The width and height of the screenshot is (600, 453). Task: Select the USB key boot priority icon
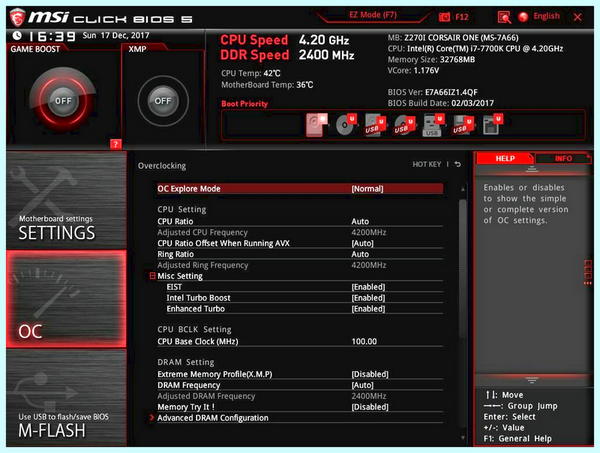pos(434,125)
